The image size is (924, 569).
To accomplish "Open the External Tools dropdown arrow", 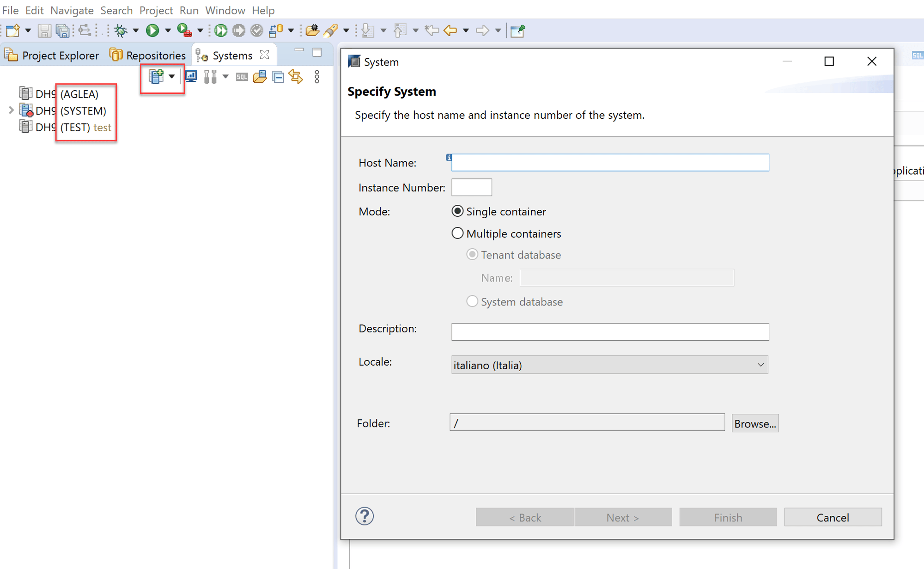I will coord(200,31).
